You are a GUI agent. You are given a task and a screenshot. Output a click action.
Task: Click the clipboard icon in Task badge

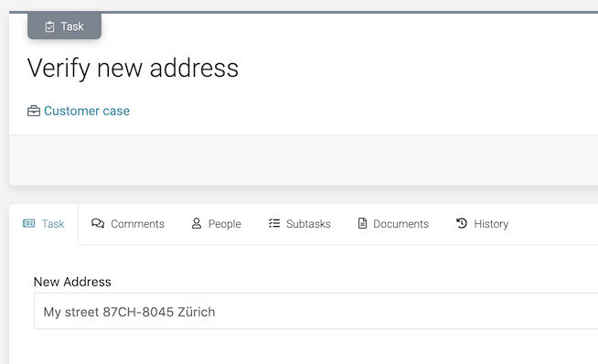49,27
